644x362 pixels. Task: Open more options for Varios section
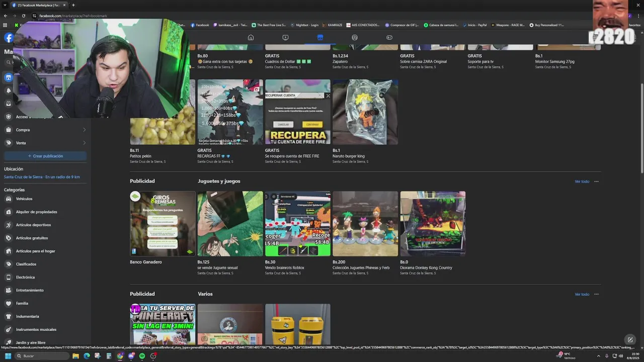coord(596,294)
